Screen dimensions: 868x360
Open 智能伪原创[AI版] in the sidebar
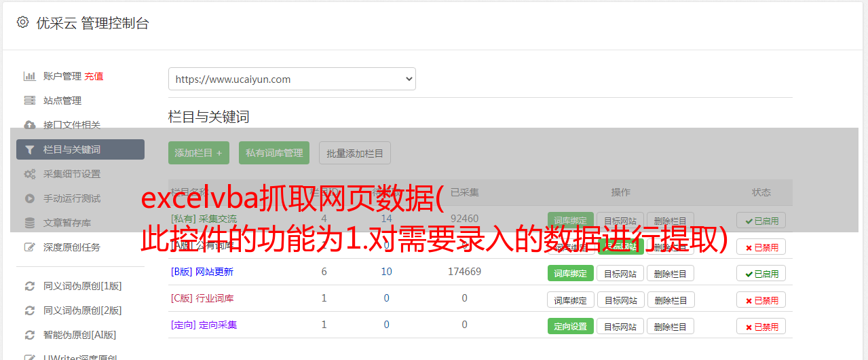click(80, 335)
